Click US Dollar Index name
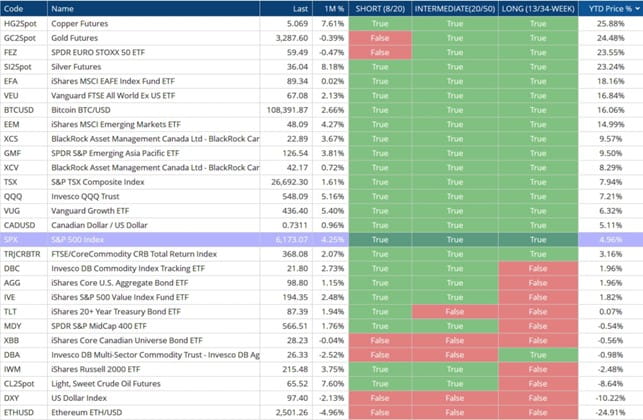643x420 pixels. coord(79,398)
